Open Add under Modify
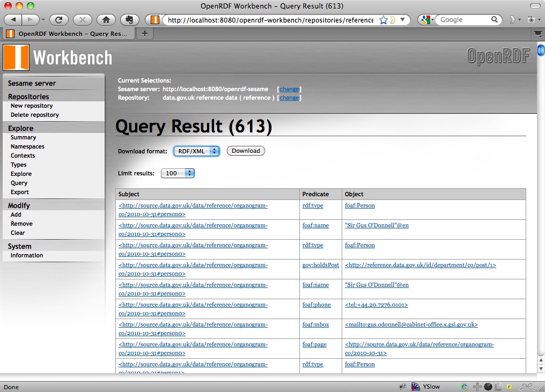Viewport: 545px width, 392px height. (16, 215)
